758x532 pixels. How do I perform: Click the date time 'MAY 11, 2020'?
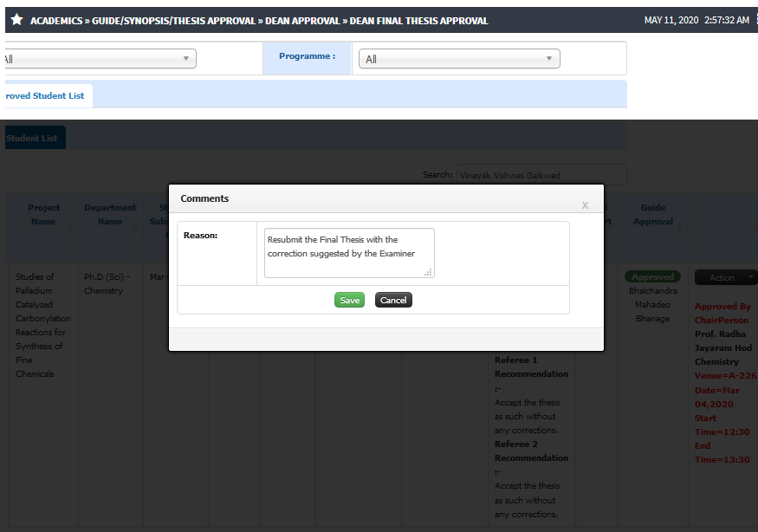click(671, 20)
